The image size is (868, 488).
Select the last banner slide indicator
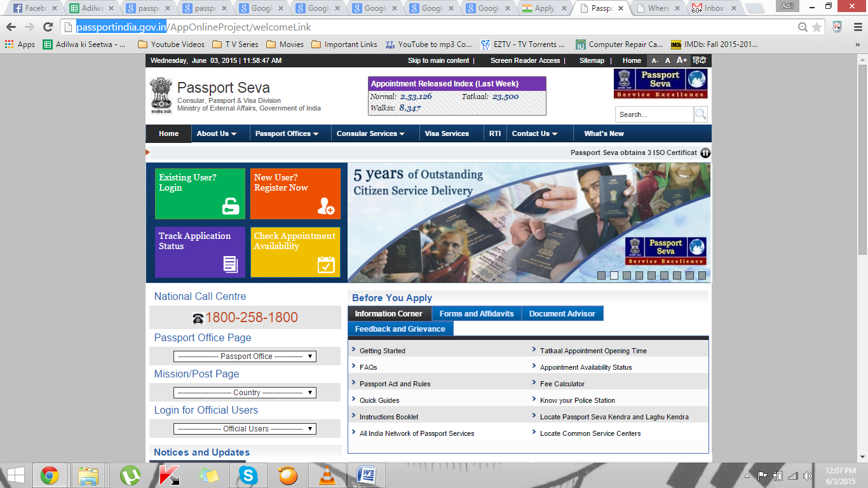coord(702,275)
